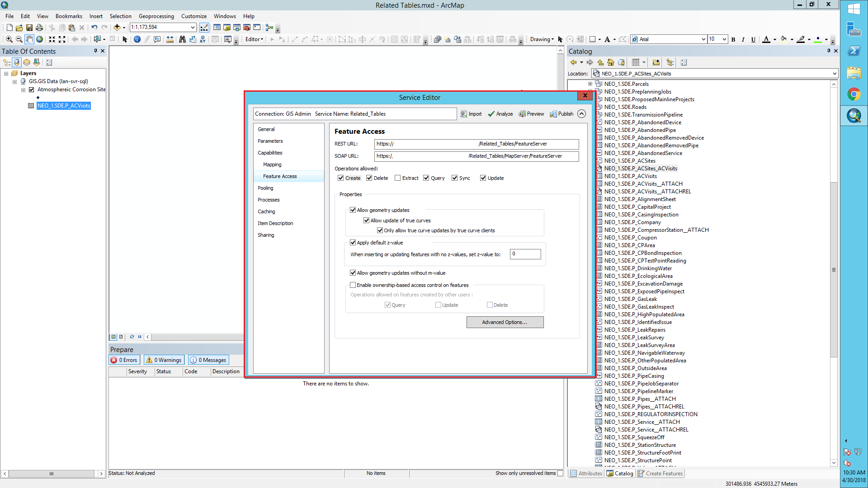868x488 pixels.
Task: Open the font color swatch
Action: point(766,39)
